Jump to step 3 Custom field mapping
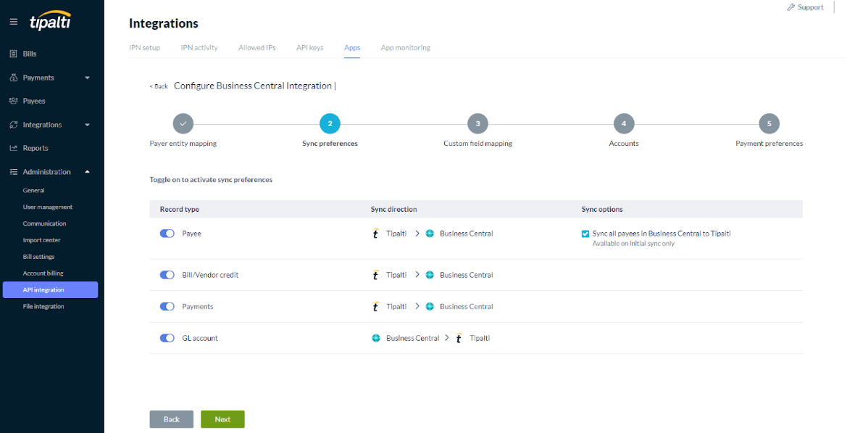This screenshot has width=868, height=433. 477,123
